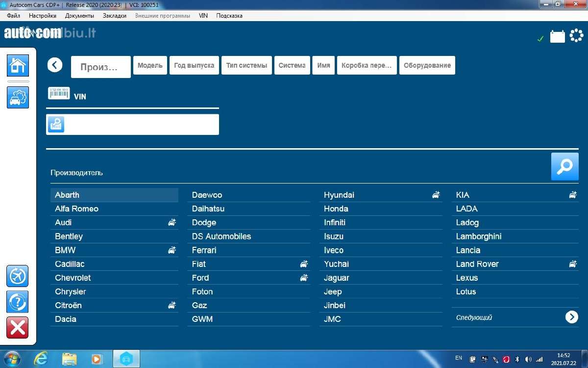Choose Chevrolet from the list

tap(114, 278)
